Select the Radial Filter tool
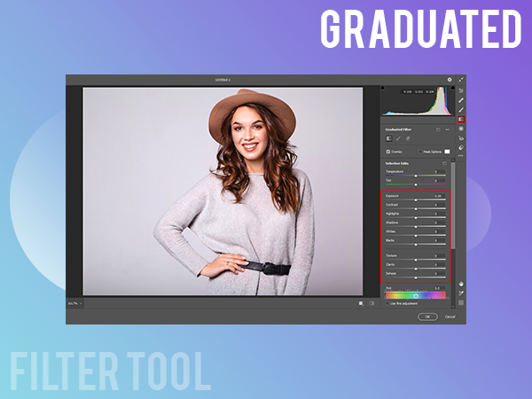Image resolution: width=532 pixels, height=399 pixels. click(x=461, y=129)
